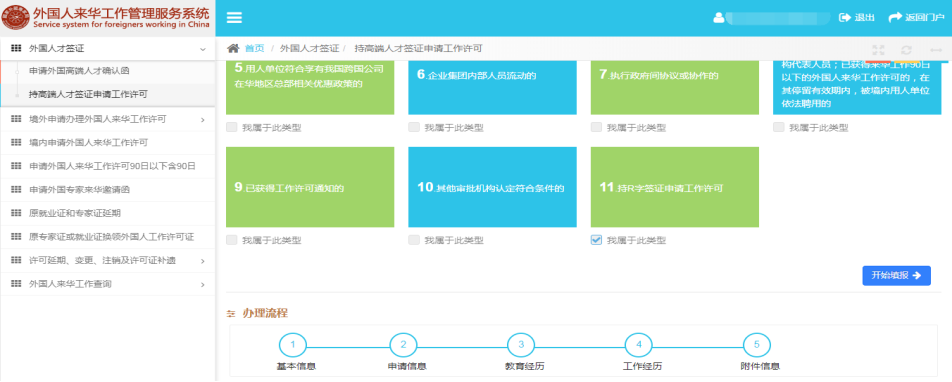The height and width of the screenshot is (382, 952).
Task: Open 境内申请外国人来华工作许可 menu
Action: (89, 143)
